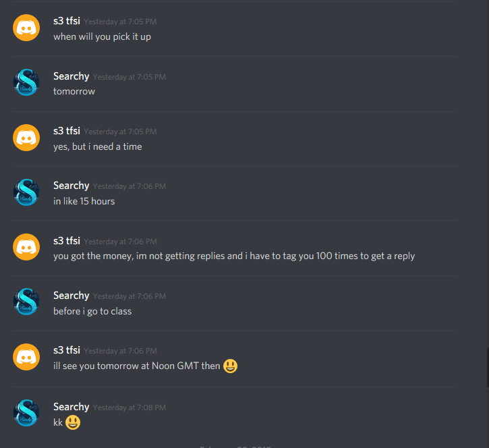Click message text 'before i go to class'
The image size is (489, 448).
coord(92,311)
